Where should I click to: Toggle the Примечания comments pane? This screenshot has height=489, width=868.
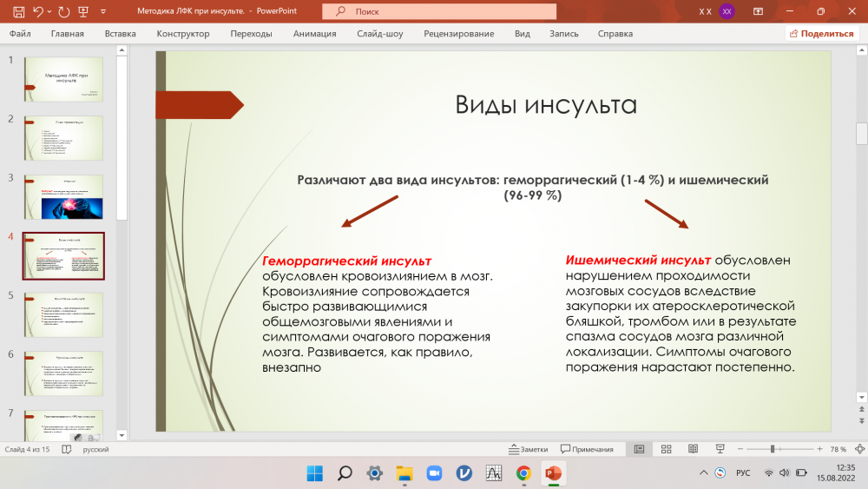pyautogui.click(x=587, y=449)
